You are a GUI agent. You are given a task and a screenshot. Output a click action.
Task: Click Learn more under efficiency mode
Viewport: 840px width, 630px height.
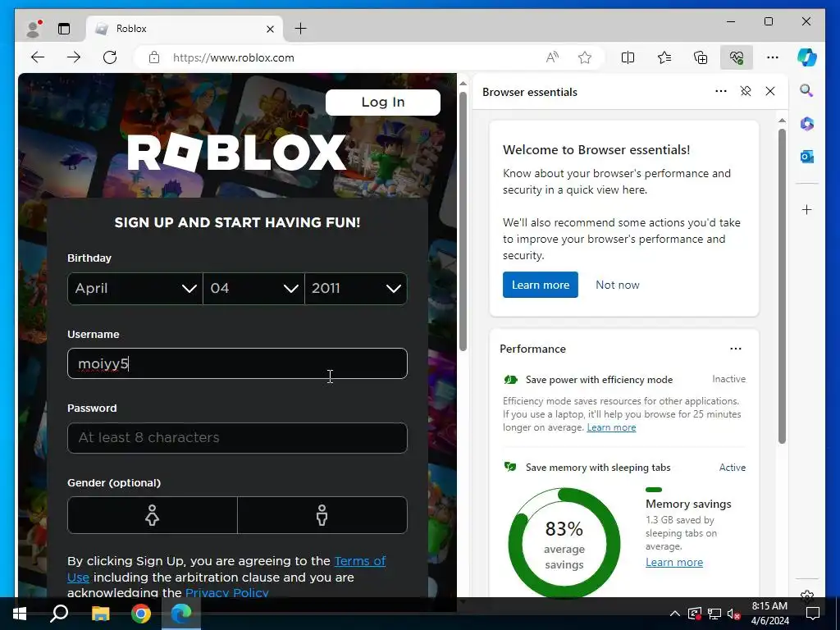click(x=611, y=427)
